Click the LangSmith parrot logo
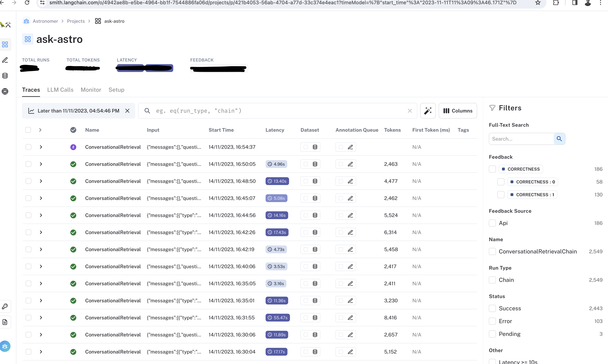 (5, 25)
